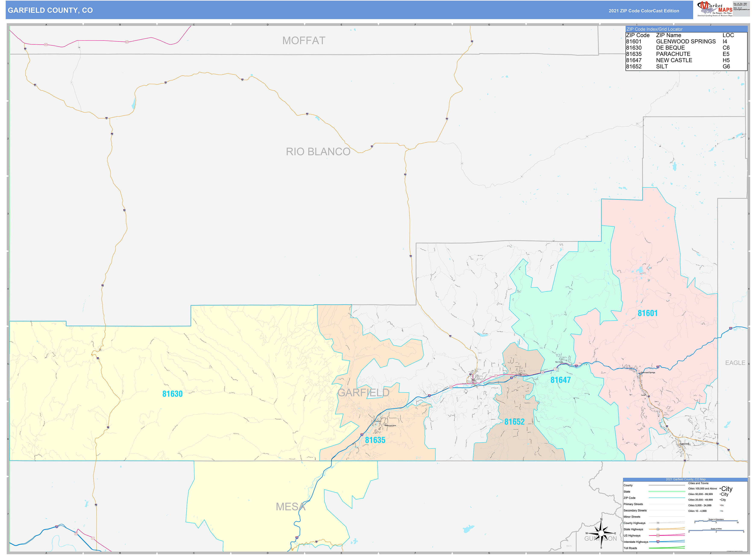Click the Cities 100,000 and Above city dot
The image size is (756, 555).
[x=720, y=489]
